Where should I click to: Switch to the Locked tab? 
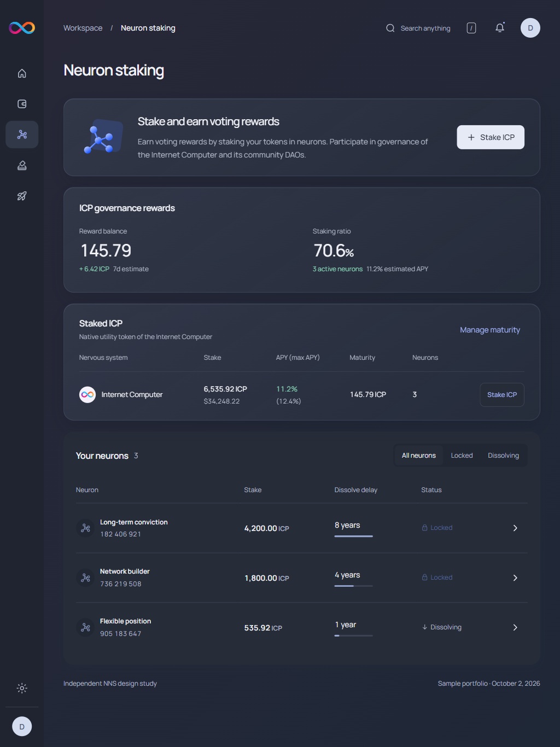pyautogui.click(x=462, y=456)
